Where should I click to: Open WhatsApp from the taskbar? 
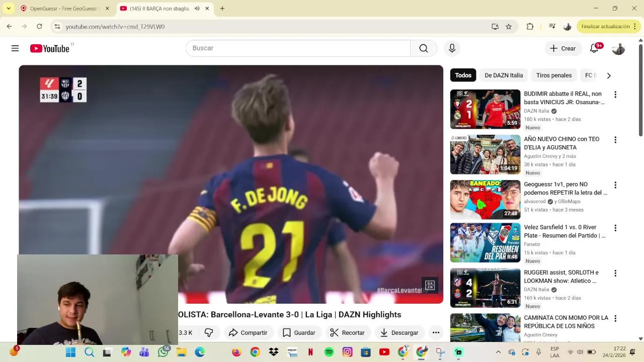click(163, 352)
